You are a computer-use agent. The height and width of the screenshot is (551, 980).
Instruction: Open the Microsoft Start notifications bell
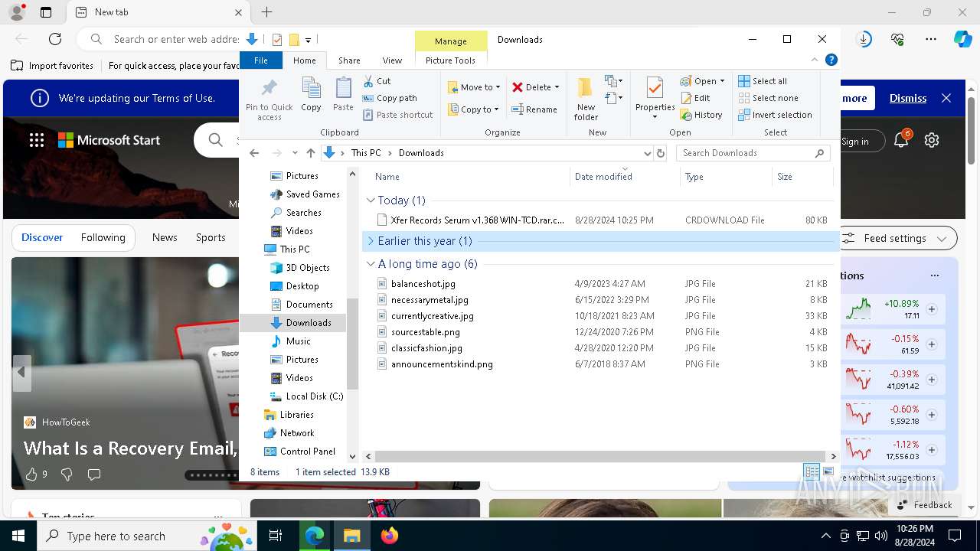[x=901, y=140]
